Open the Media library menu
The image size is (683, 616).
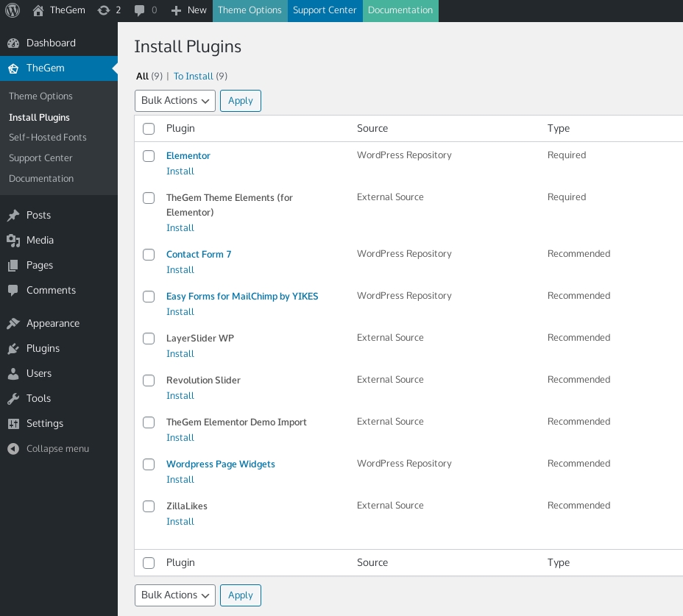click(x=40, y=240)
